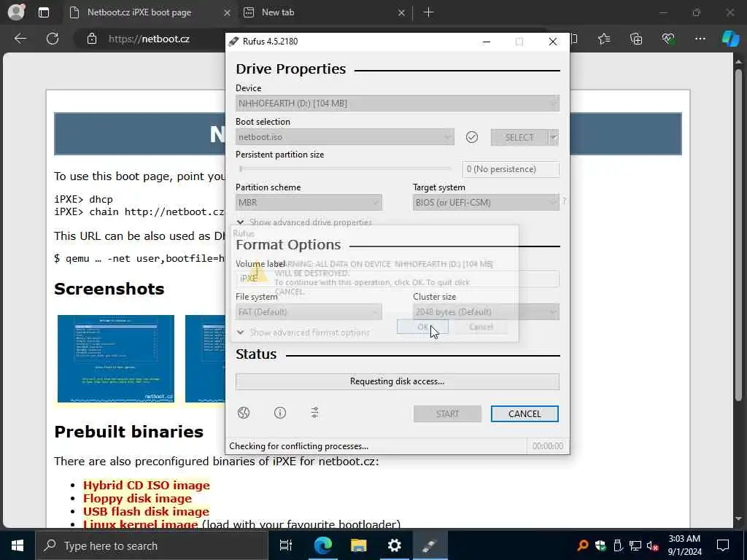Open Copilot sidebar icon
Viewport: 747px width, 560px height.
[x=730, y=39]
